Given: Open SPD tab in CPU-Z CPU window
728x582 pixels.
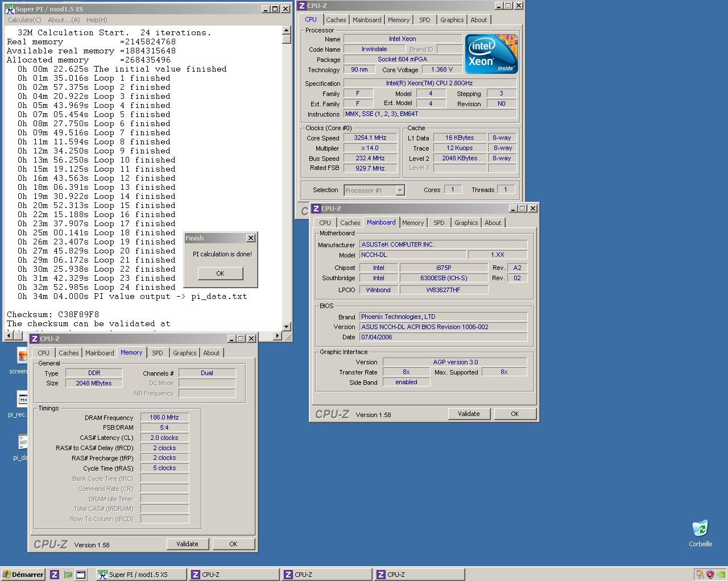Looking at the screenshot, I should pos(425,20).
